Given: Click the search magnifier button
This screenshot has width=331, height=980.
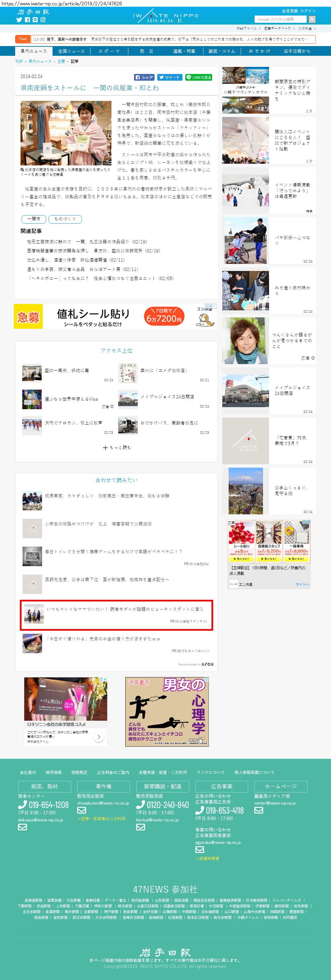Looking at the screenshot, I should pyautogui.click(x=312, y=19).
